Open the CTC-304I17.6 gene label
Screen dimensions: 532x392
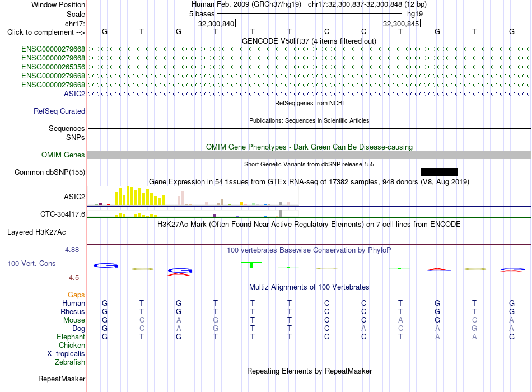(x=63, y=214)
